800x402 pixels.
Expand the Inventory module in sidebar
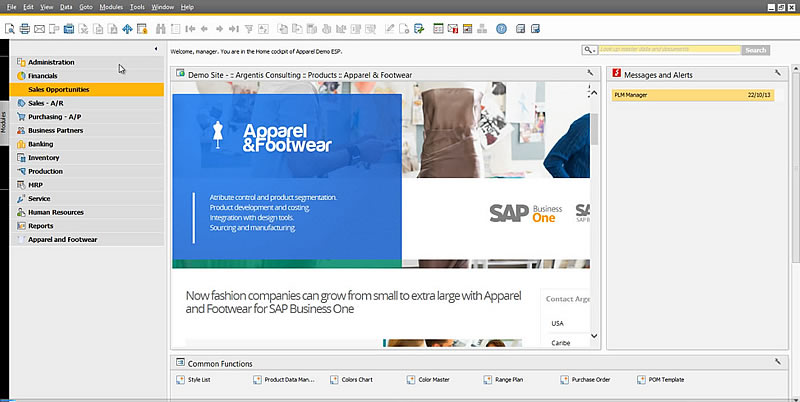click(44, 157)
